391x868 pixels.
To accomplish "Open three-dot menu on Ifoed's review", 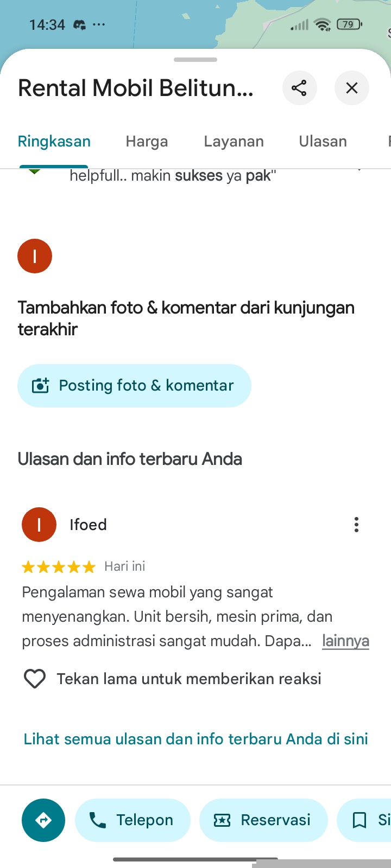I will 356,525.
